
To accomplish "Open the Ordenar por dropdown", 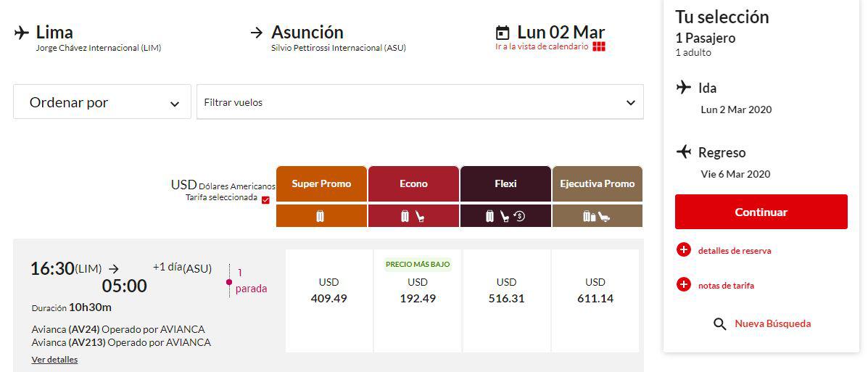I will 102,102.
